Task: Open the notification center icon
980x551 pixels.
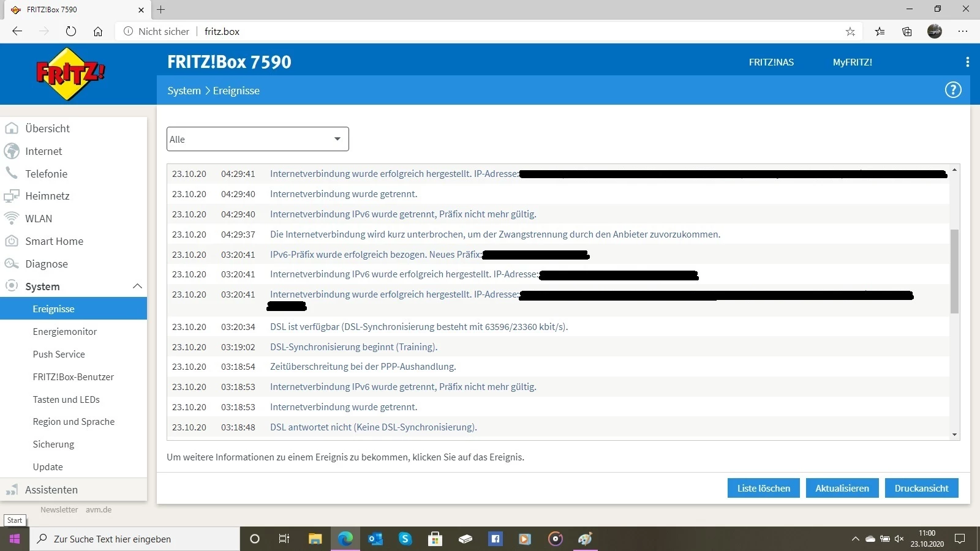Action: 960,539
